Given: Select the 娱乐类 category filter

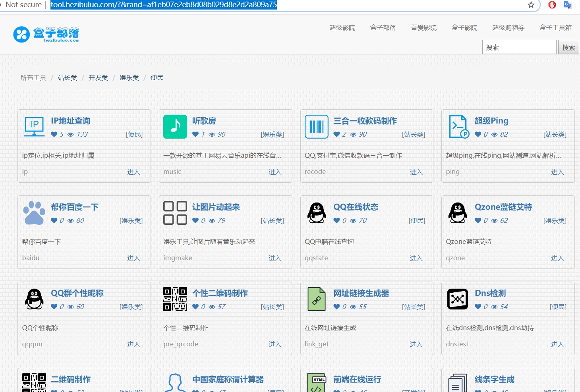Looking at the screenshot, I should point(129,77).
